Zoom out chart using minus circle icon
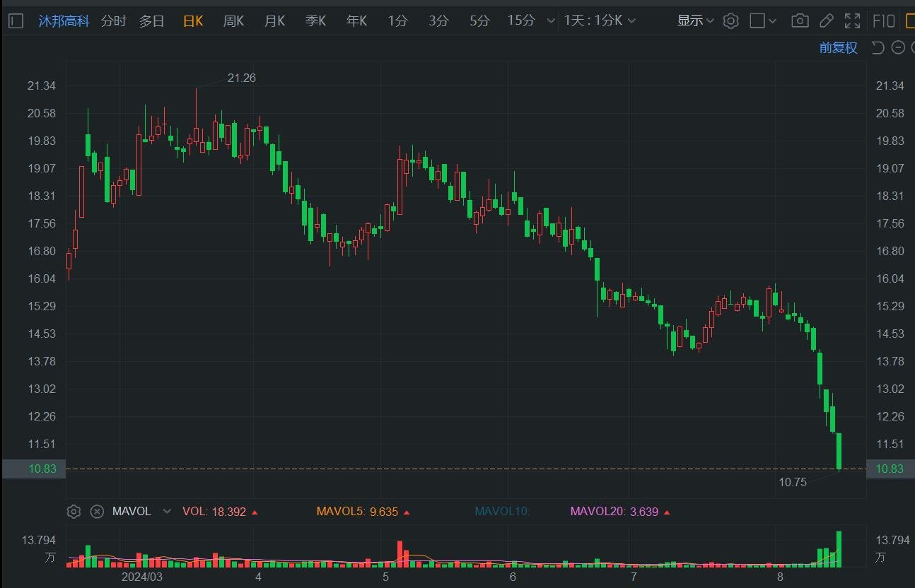The image size is (915, 588). coord(898,47)
